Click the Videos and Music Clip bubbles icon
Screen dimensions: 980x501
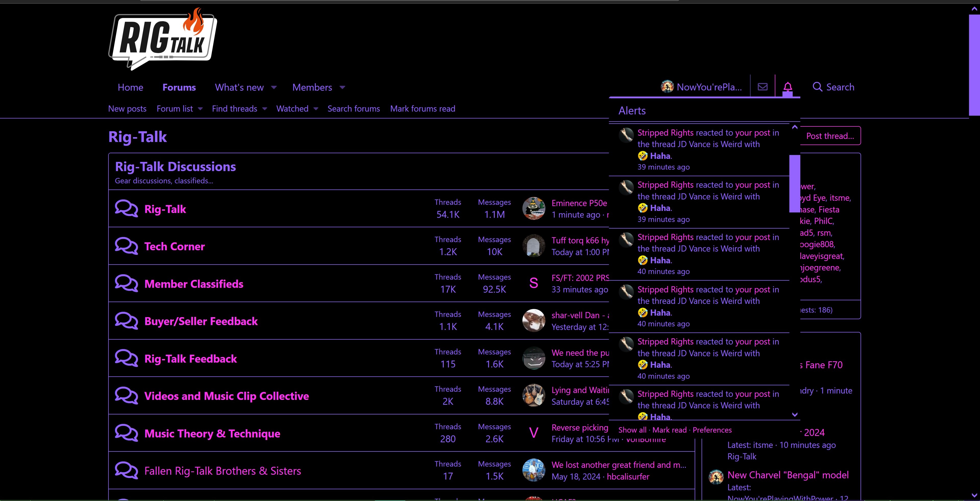[126, 396]
